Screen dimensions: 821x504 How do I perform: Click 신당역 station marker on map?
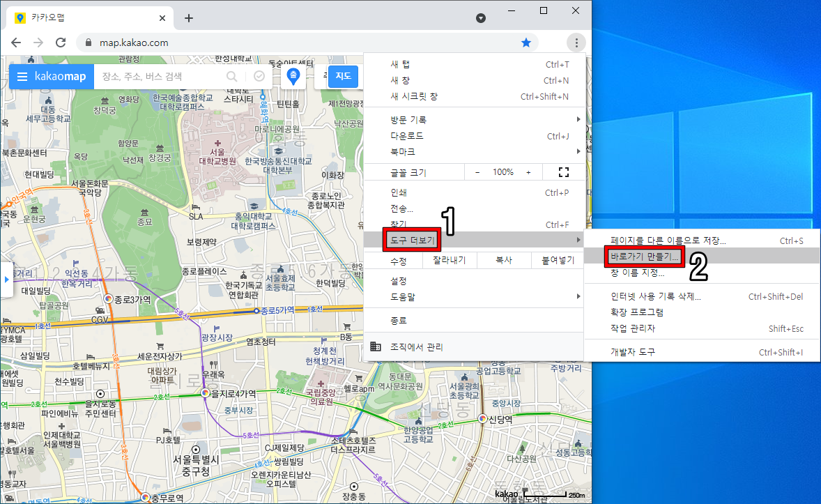tap(483, 418)
